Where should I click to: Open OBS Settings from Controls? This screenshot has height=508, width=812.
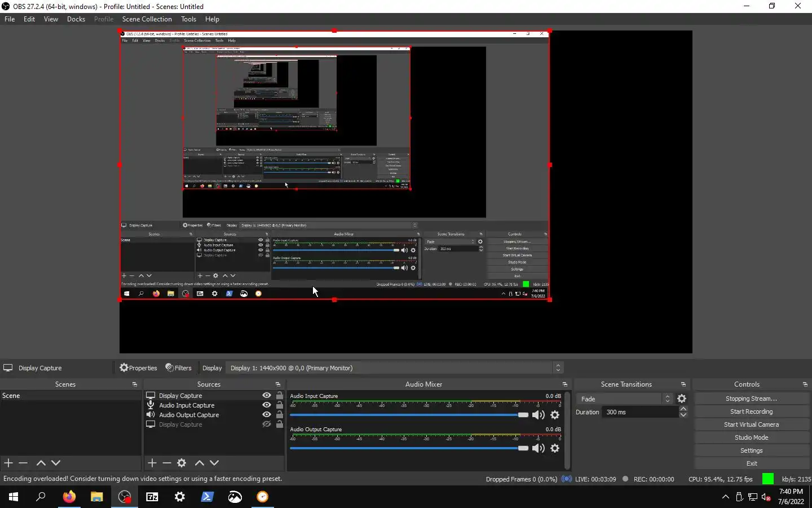pos(752,450)
